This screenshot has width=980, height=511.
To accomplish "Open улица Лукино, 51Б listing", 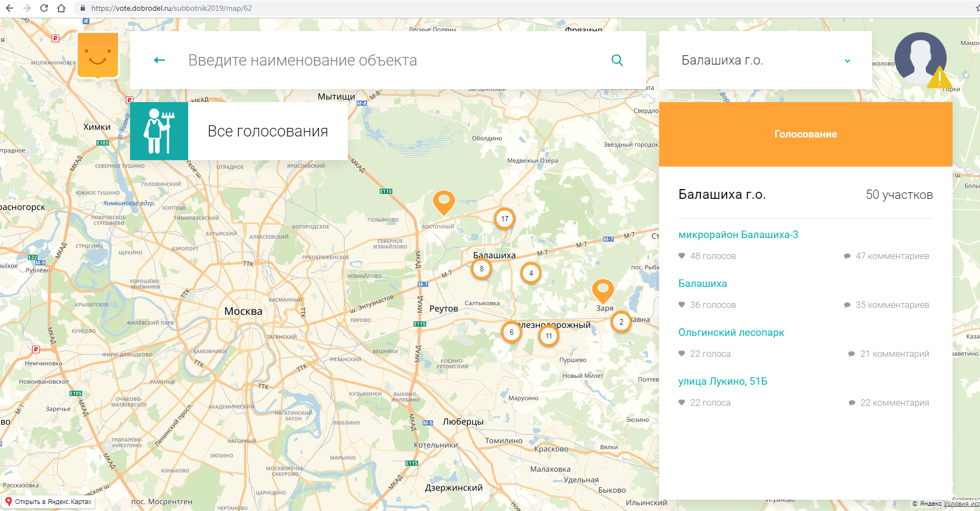I will pyautogui.click(x=723, y=382).
